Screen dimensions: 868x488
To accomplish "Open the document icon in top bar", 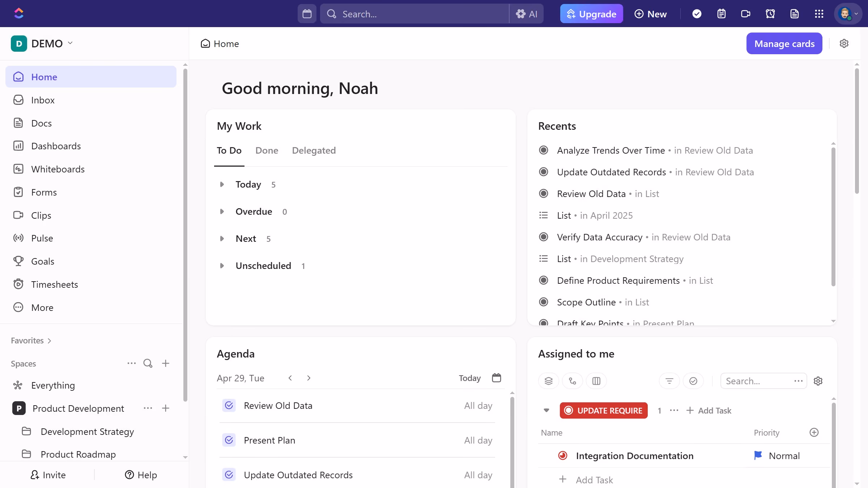I will point(795,14).
